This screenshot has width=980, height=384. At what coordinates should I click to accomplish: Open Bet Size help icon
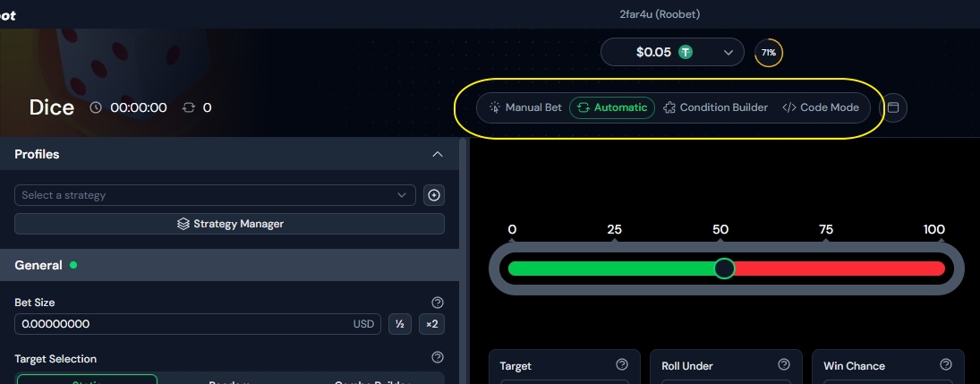pyautogui.click(x=438, y=303)
